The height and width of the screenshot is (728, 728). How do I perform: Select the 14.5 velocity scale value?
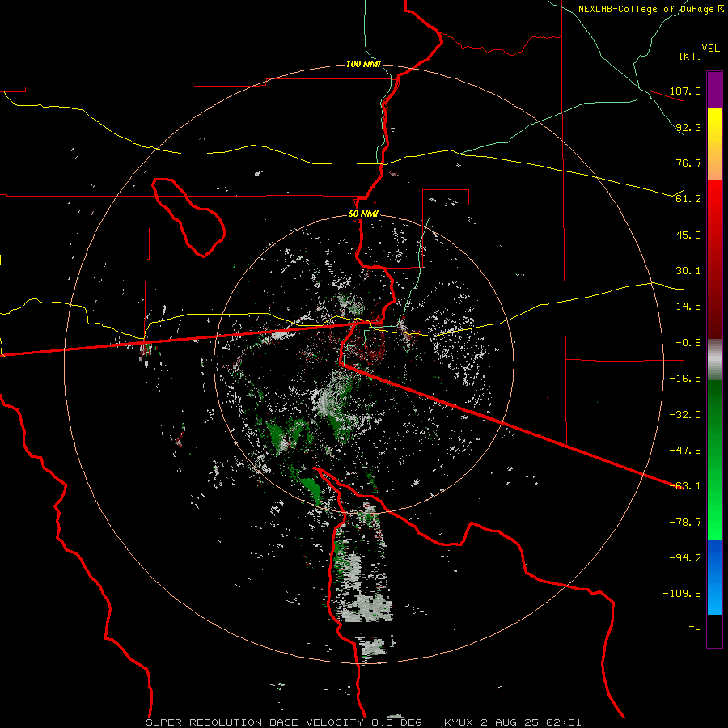click(688, 307)
